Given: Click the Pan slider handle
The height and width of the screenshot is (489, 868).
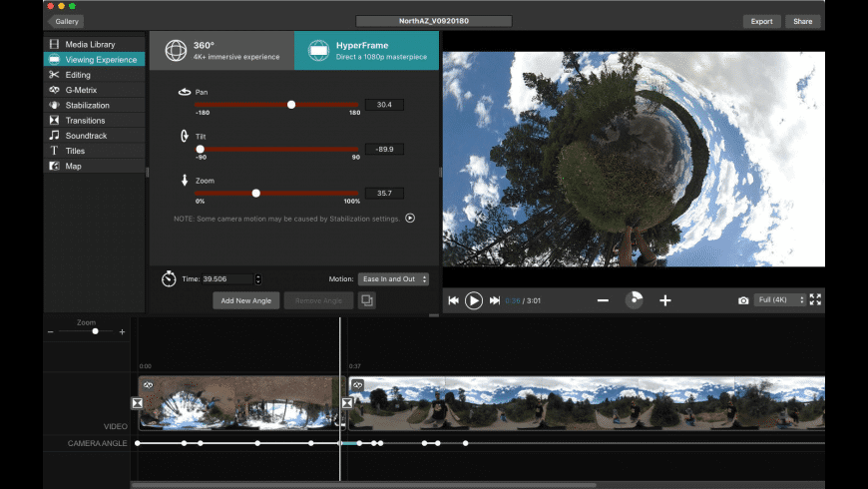Looking at the screenshot, I should (291, 105).
